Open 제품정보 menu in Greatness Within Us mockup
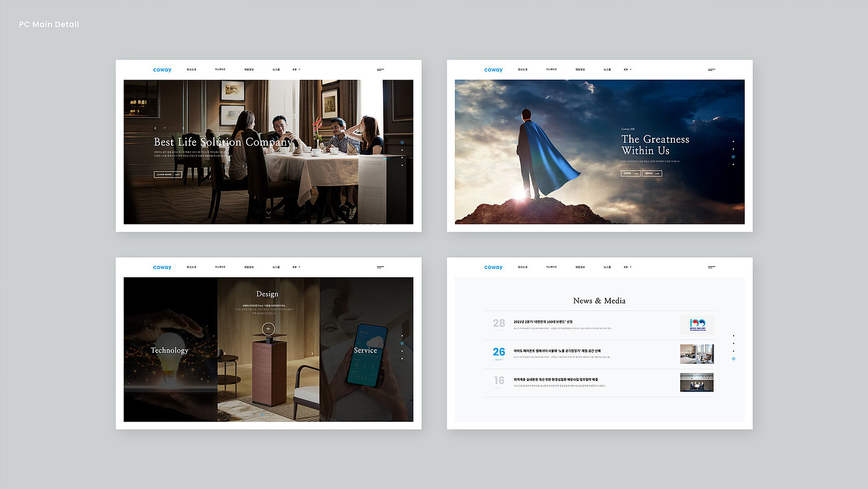This screenshot has width=868, height=489. (x=580, y=70)
